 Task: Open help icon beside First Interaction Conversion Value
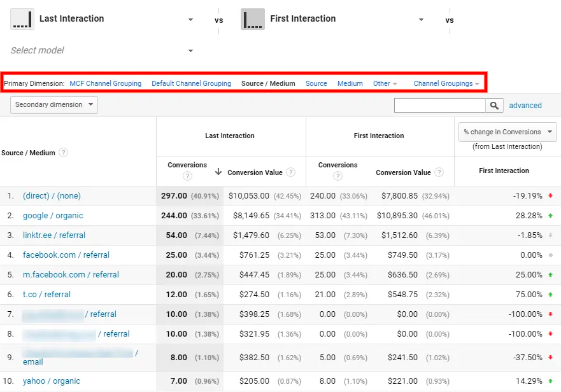click(x=439, y=172)
